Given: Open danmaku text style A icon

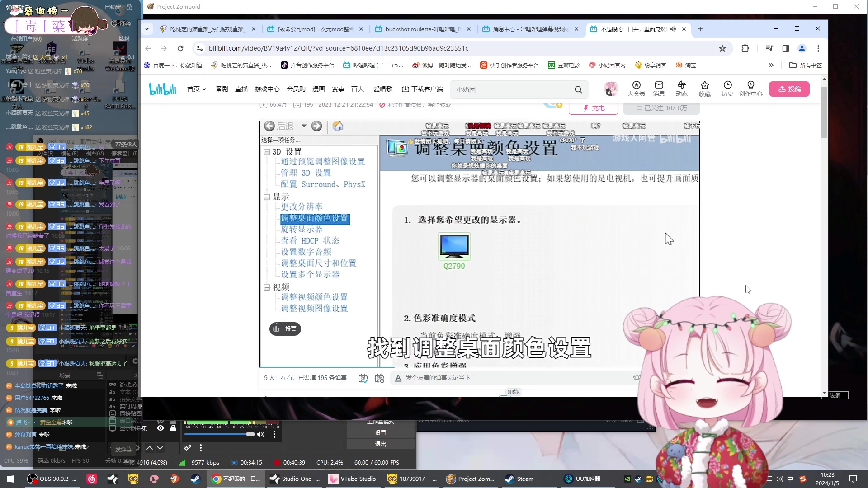Looking at the screenshot, I should pyautogui.click(x=398, y=378).
